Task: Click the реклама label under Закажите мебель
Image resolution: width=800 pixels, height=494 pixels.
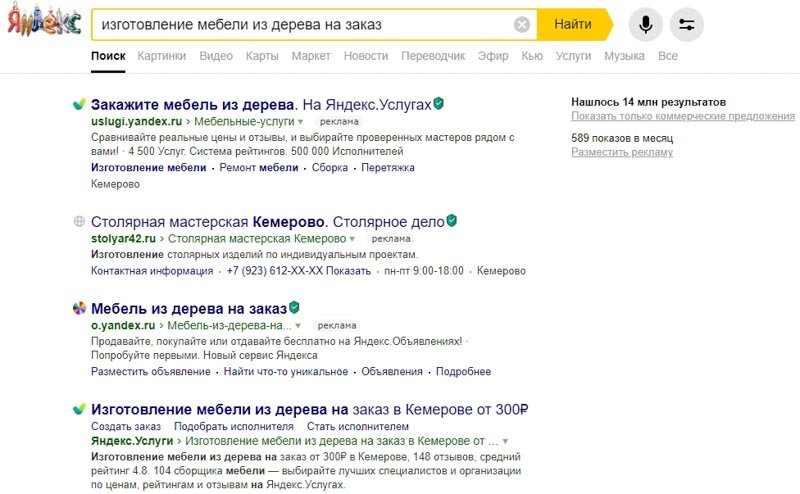Action: [x=339, y=121]
